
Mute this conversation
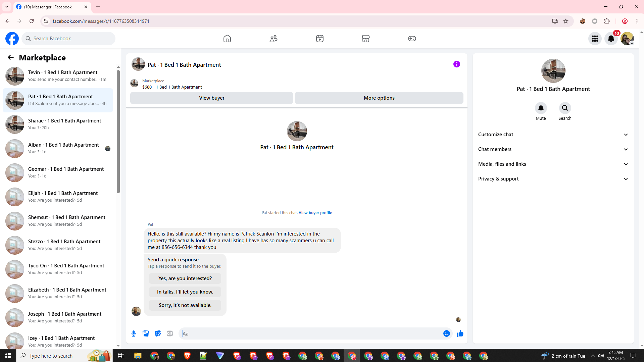point(541,108)
